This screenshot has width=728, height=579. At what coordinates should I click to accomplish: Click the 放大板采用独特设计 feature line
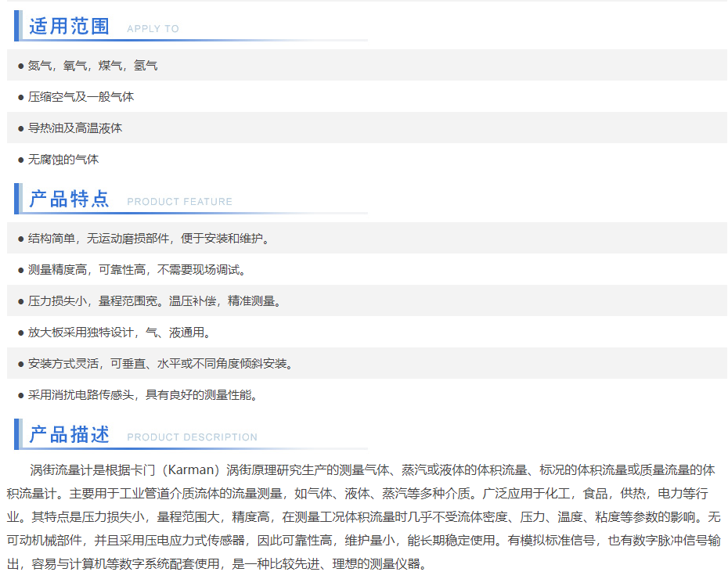(119, 333)
